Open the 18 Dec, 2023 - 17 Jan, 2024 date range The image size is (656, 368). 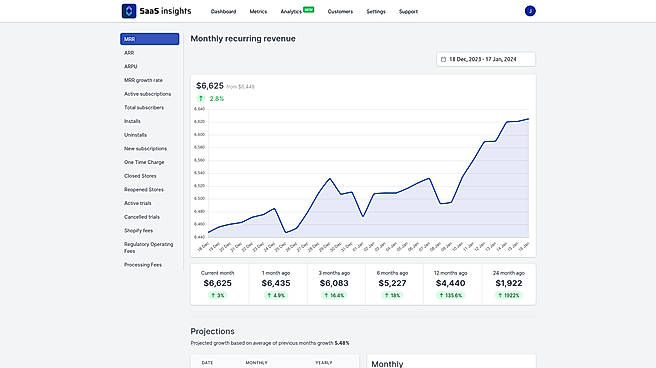[x=486, y=59]
